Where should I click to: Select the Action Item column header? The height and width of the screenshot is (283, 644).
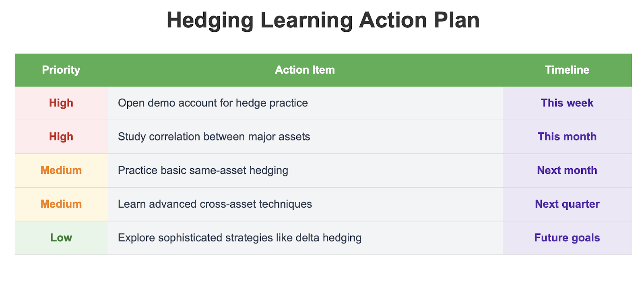pos(305,70)
